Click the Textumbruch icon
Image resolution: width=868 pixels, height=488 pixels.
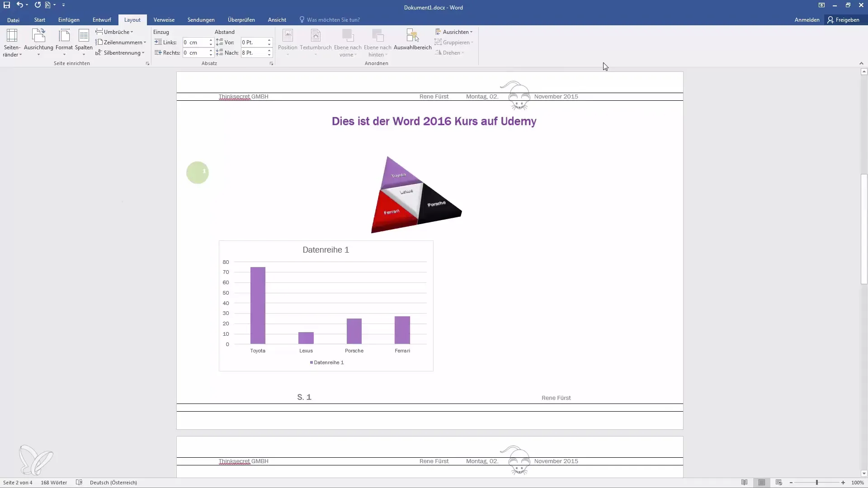[x=316, y=35]
